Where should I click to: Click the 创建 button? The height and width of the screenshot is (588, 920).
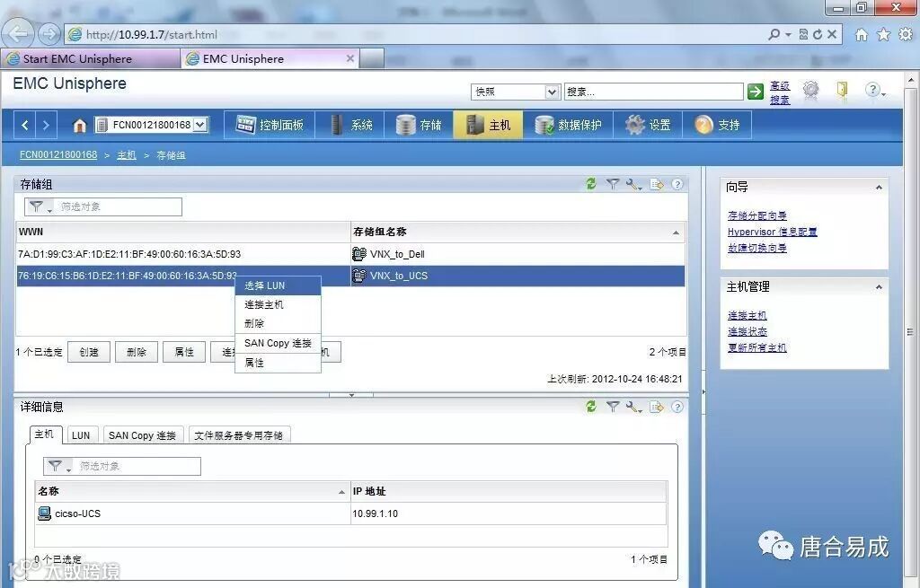pos(89,352)
